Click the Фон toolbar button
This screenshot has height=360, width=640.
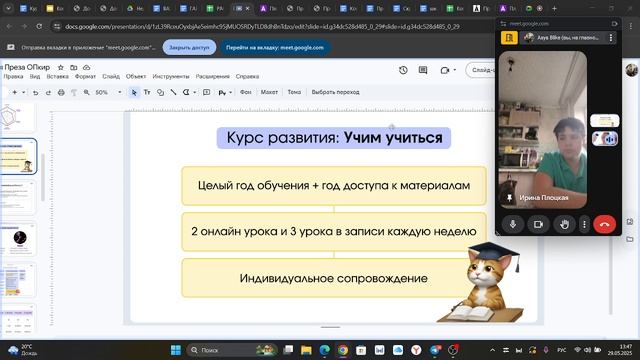(x=246, y=92)
